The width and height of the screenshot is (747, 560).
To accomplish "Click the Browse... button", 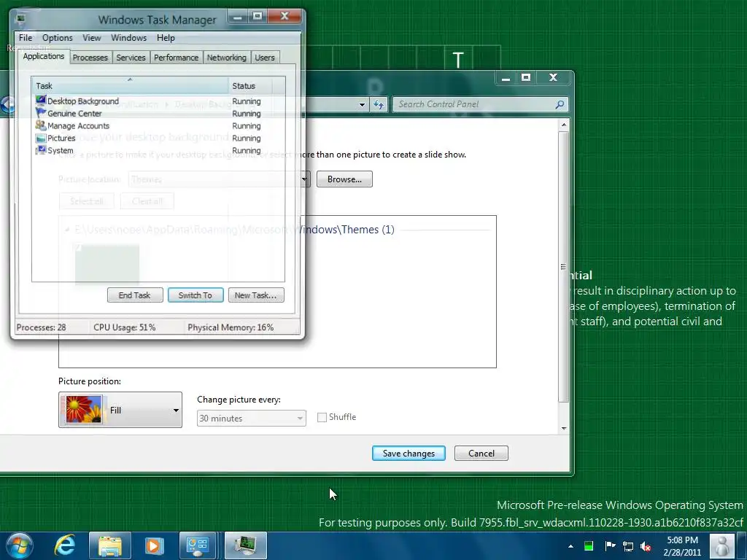I will tap(344, 179).
